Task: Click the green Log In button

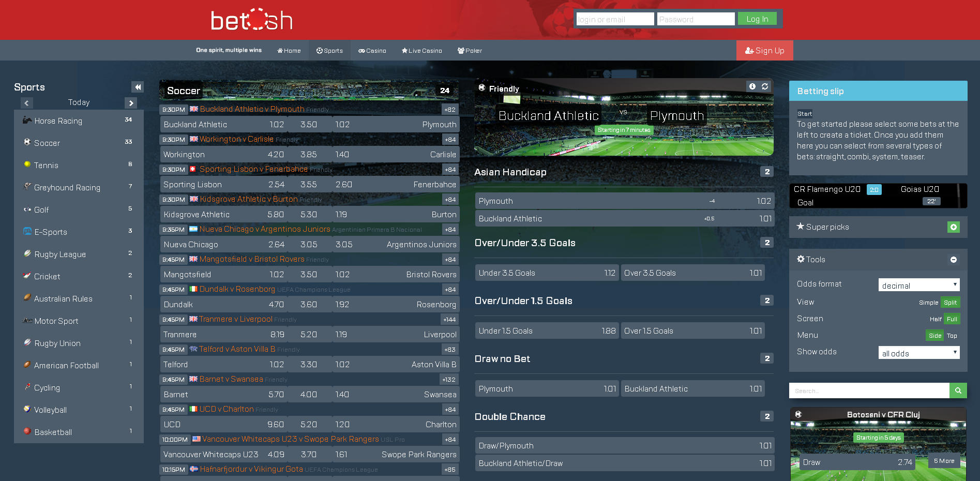Action: tap(757, 19)
